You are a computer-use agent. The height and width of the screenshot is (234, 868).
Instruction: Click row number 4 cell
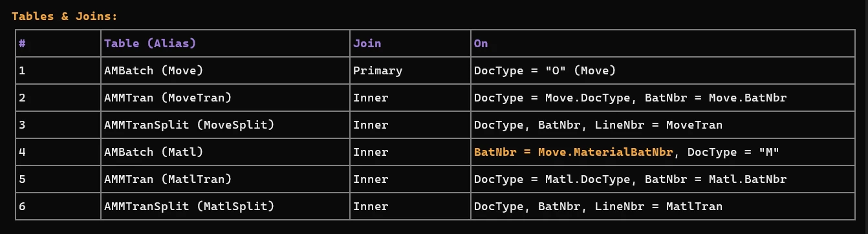click(x=58, y=152)
